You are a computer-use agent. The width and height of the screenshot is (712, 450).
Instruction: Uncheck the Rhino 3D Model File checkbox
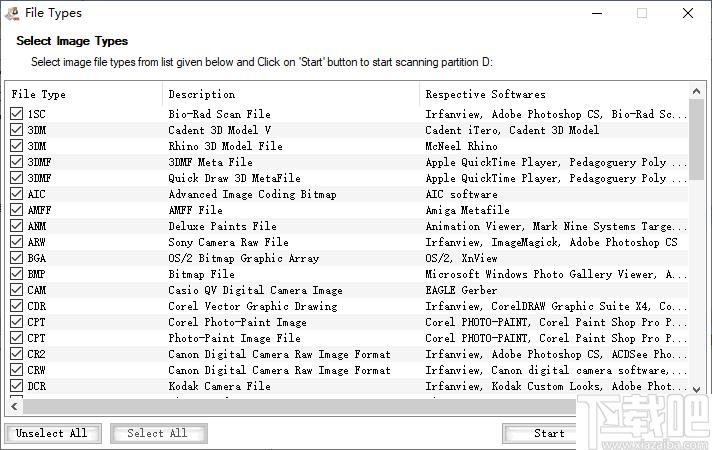(x=17, y=146)
